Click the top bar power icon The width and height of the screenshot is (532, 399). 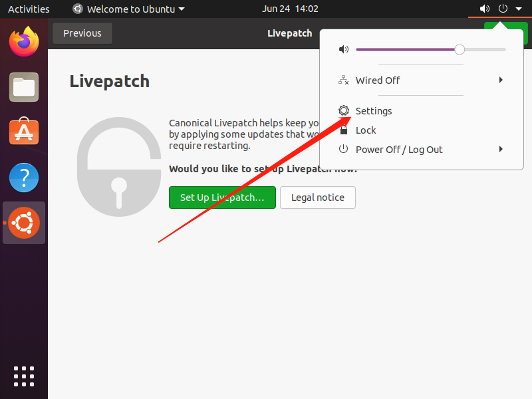(x=503, y=9)
